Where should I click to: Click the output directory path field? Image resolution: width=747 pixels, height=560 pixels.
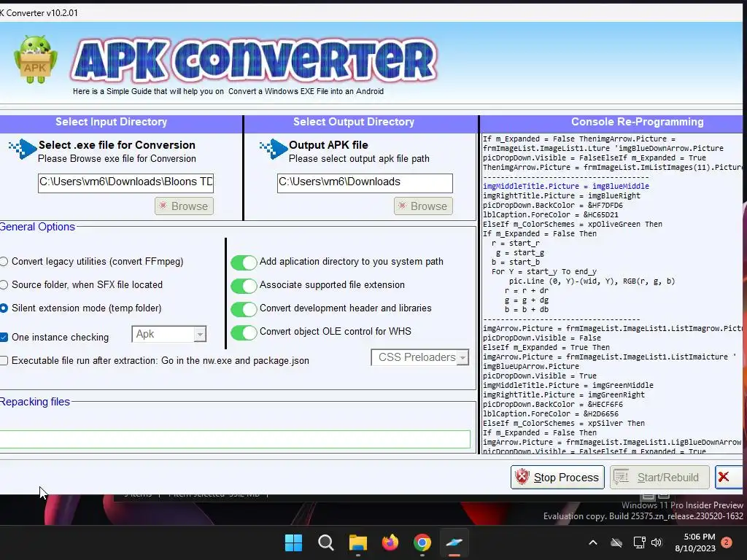tap(365, 183)
